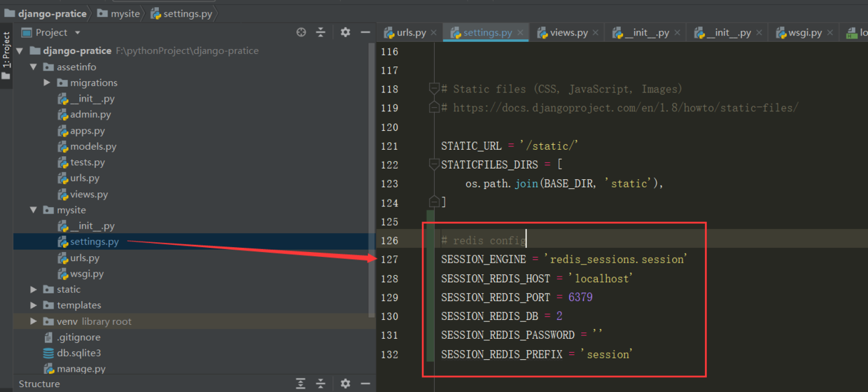868x392 pixels.
Task: Click the collapse all icon in Project panel header
Action: (321, 32)
